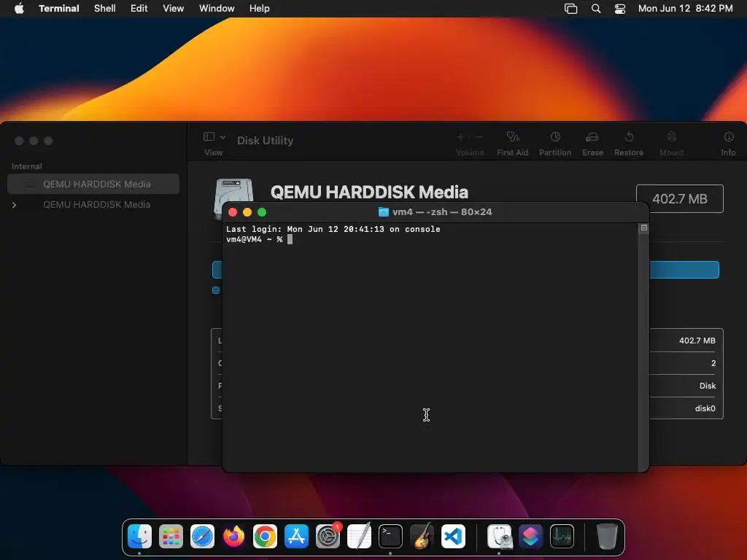Image resolution: width=747 pixels, height=560 pixels.
Task: Click Partition in the Disk Utility toolbar
Action: pos(555,144)
